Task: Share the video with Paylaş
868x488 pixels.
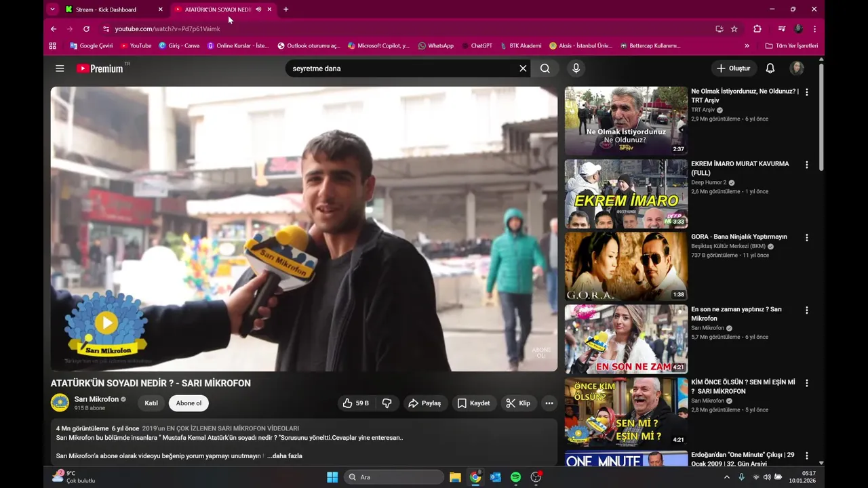Action: 425,403
